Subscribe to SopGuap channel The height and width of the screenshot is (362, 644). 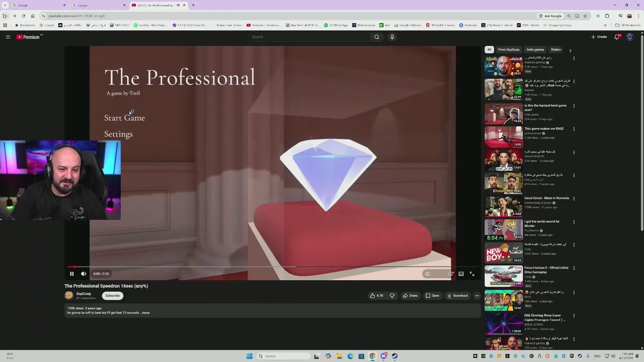(x=113, y=296)
